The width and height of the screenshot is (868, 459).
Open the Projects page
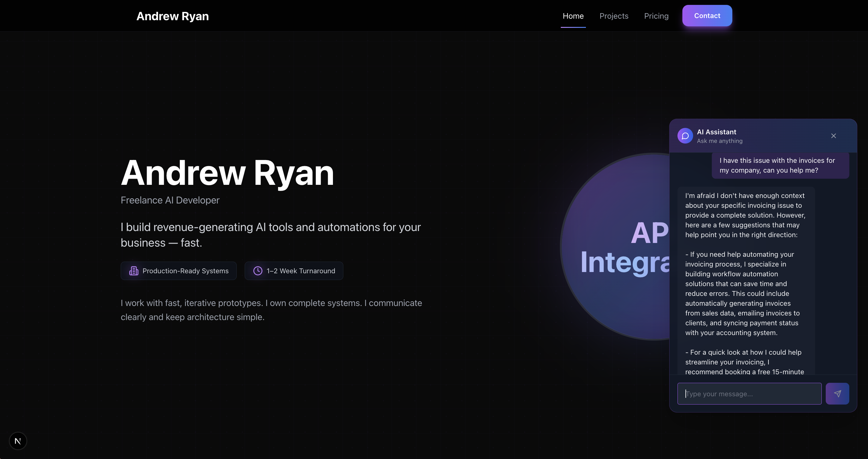point(614,16)
